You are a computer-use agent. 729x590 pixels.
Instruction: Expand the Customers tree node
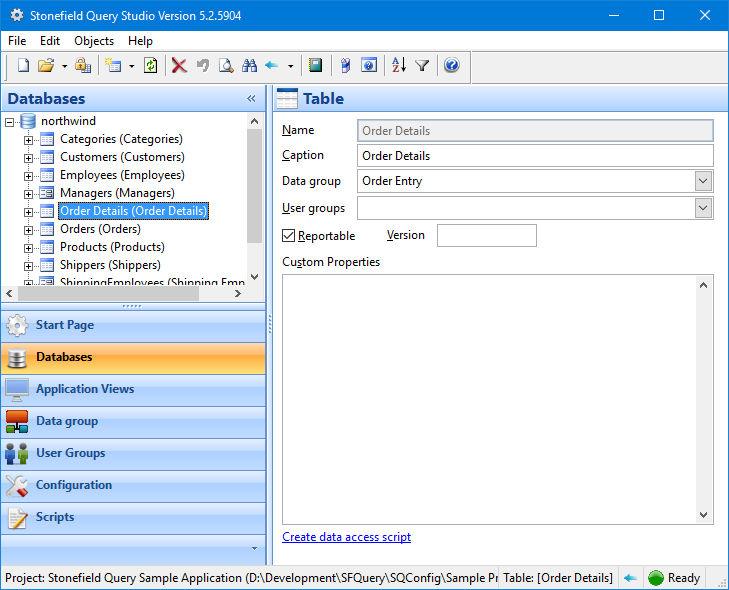click(x=28, y=157)
